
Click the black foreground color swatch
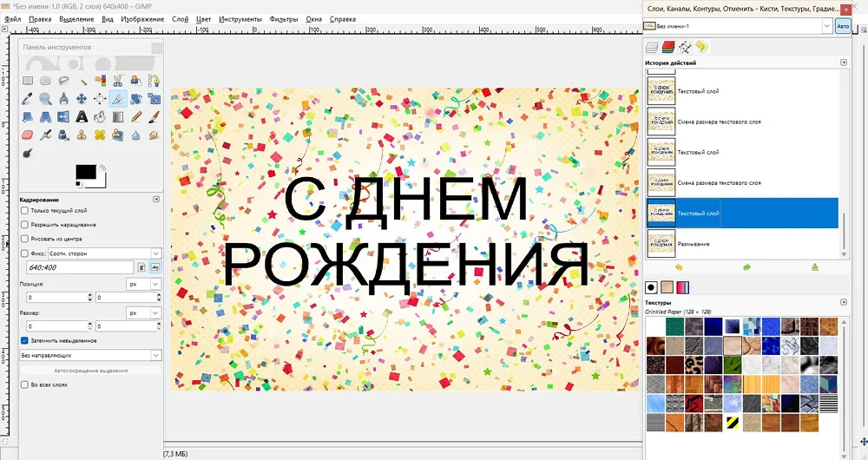[x=86, y=173]
